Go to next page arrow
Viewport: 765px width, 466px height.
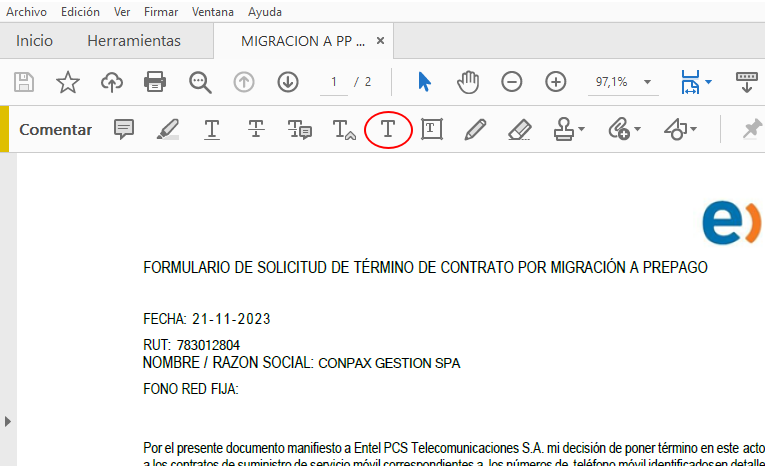288,82
